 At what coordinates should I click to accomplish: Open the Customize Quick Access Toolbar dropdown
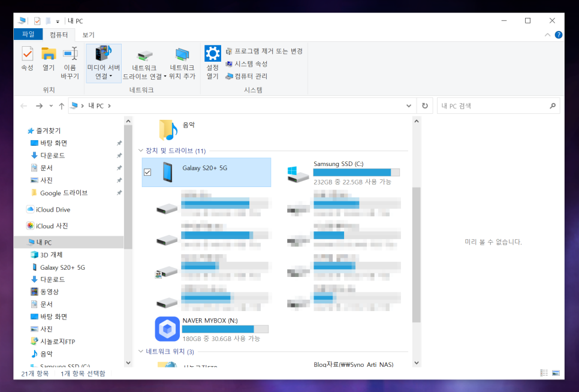point(58,22)
